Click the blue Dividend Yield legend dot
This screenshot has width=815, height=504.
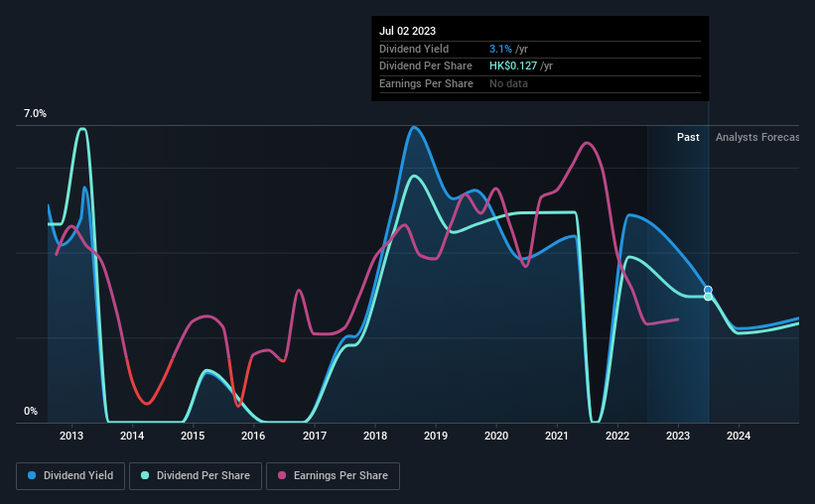pyautogui.click(x=32, y=475)
